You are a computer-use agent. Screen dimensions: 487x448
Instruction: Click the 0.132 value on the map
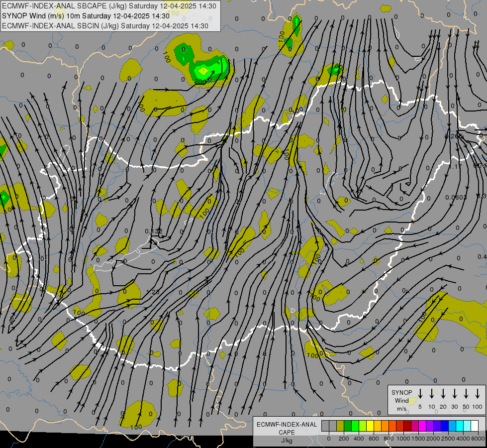[153, 231]
